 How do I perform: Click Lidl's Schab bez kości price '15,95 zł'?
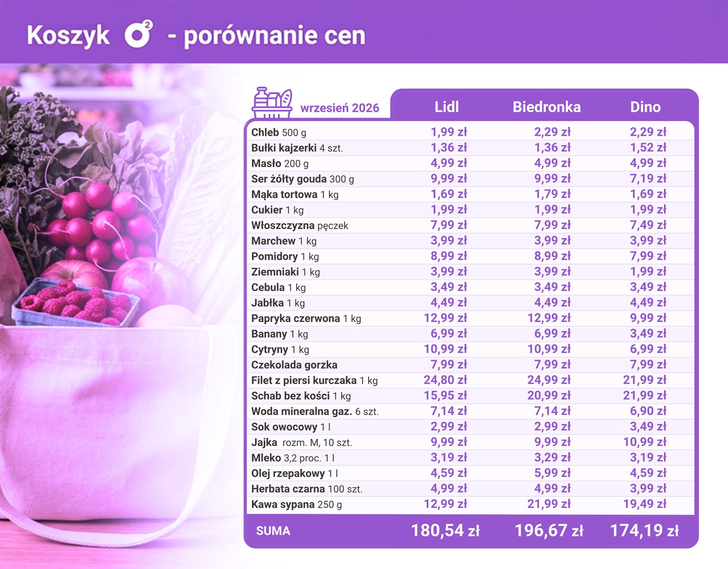446,395
